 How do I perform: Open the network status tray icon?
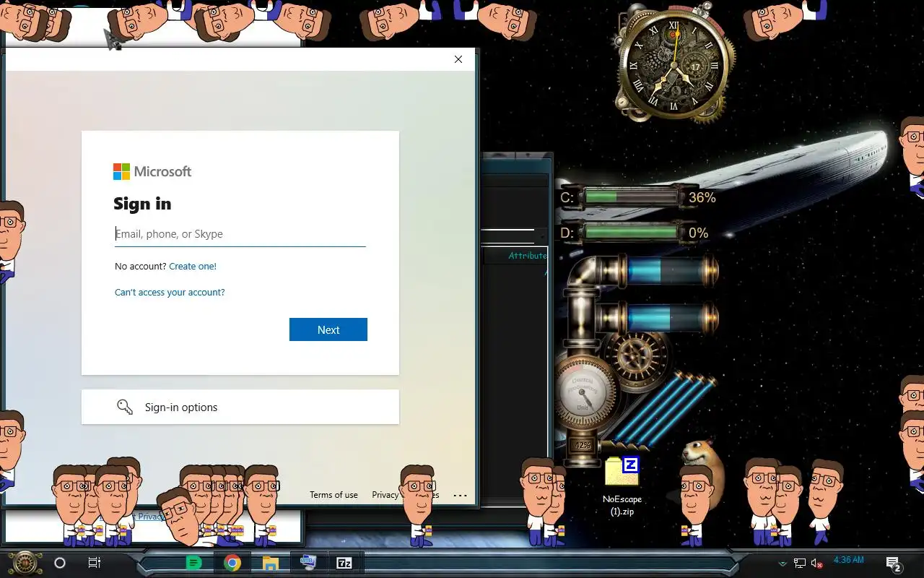click(800, 564)
